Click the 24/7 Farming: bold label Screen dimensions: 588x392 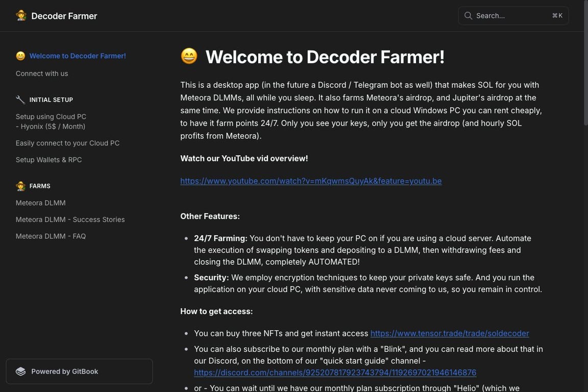[220, 238]
